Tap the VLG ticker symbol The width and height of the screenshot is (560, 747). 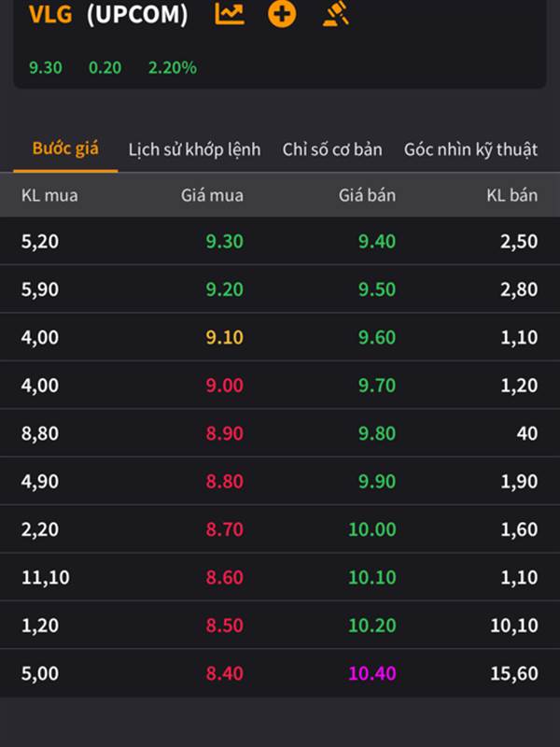[x=50, y=15]
